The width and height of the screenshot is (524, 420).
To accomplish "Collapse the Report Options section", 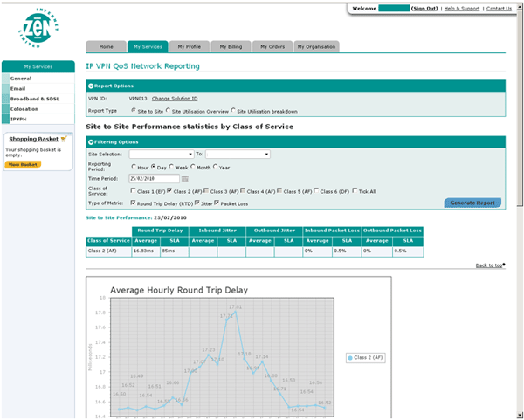I will (x=91, y=86).
